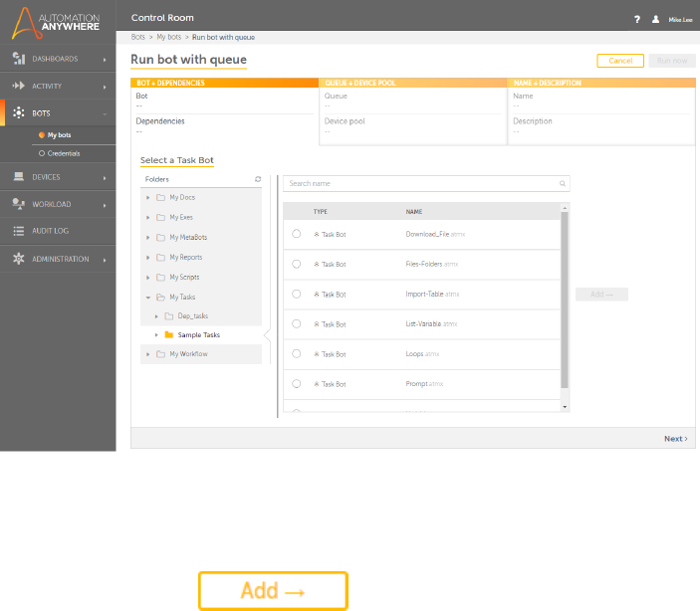Click the Dashboards chart icon
The width and height of the screenshot is (700, 611).
19,59
